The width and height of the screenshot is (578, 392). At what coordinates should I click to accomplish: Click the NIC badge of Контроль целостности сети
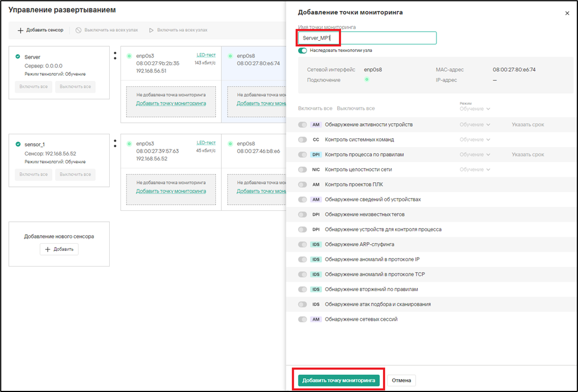(x=316, y=170)
